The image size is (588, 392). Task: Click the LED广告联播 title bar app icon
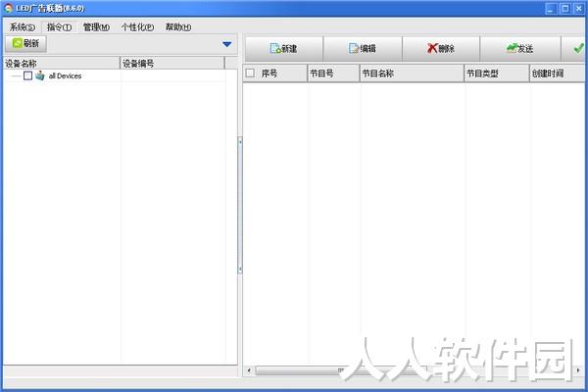(8, 8)
